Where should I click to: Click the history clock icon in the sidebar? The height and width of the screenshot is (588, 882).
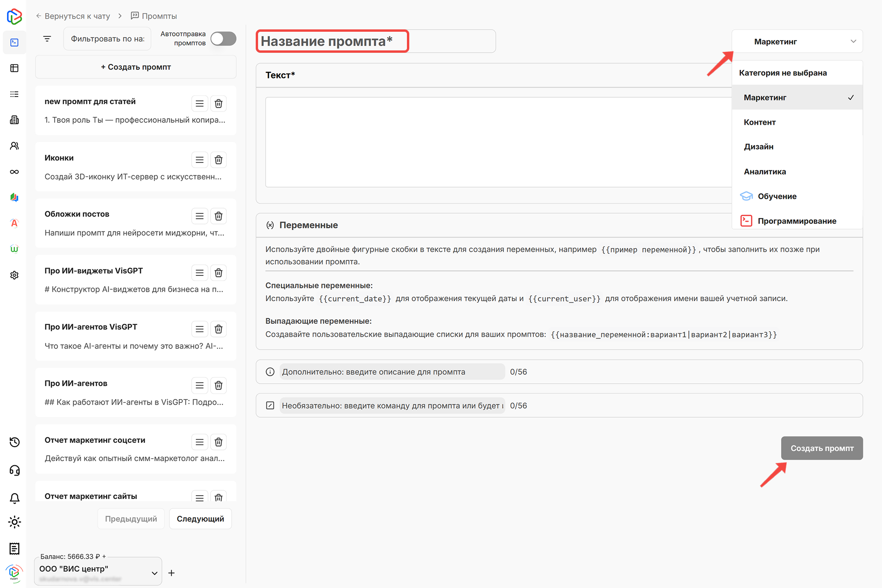click(x=14, y=442)
